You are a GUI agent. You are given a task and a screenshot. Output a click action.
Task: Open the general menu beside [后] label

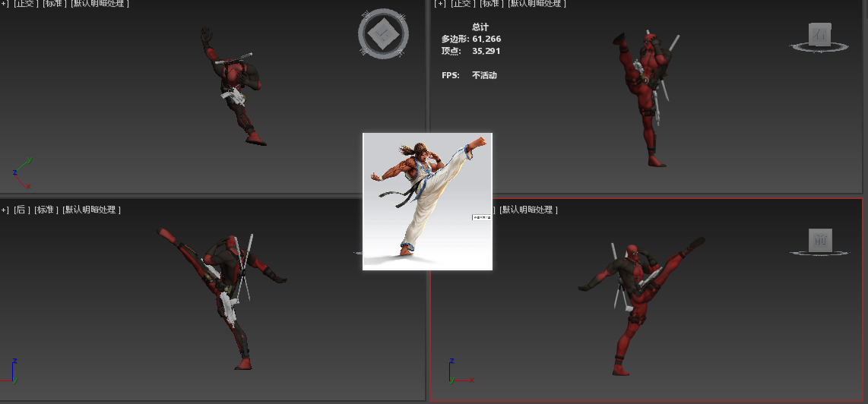pyautogui.click(x=5, y=210)
